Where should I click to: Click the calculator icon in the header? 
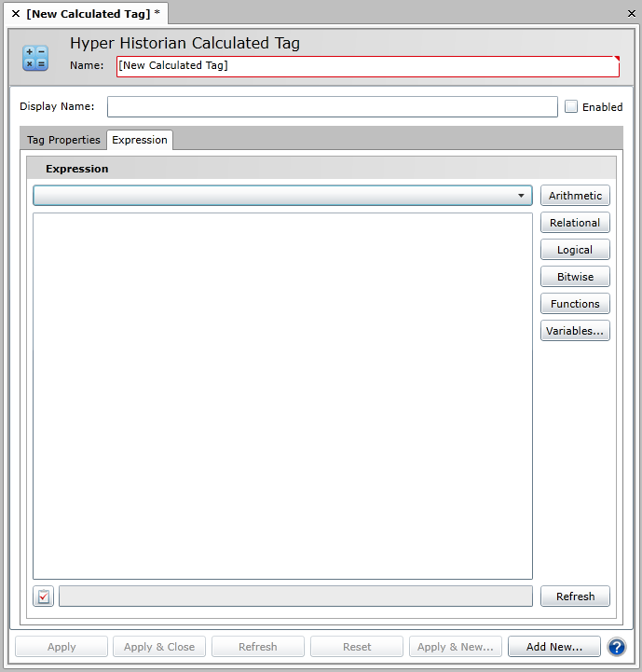35,59
